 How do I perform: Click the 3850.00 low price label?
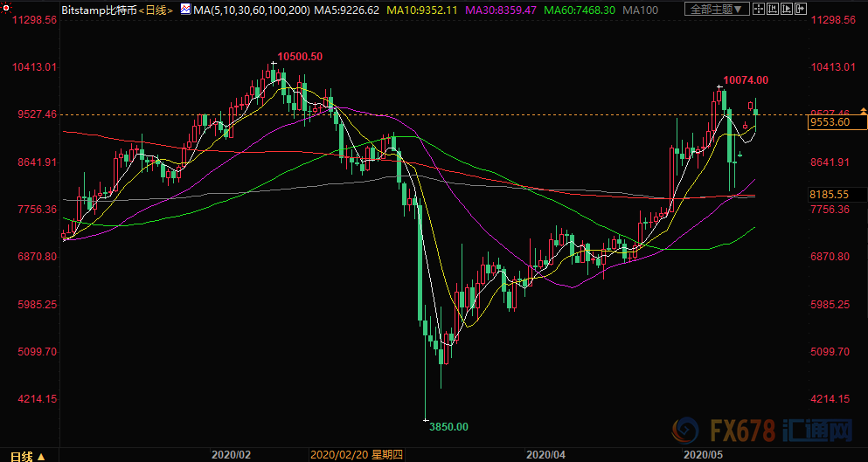pyautogui.click(x=449, y=426)
